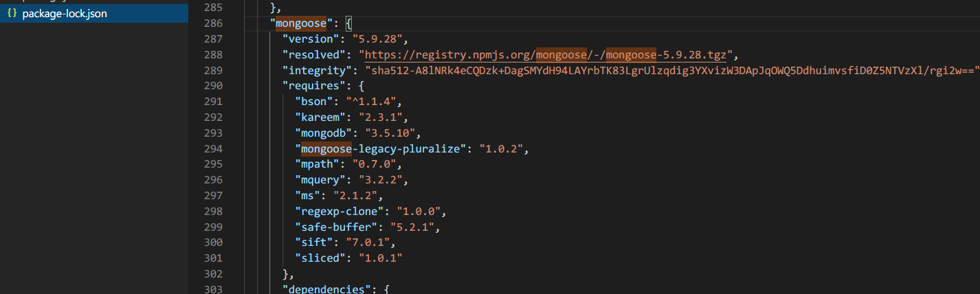The height and width of the screenshot is (294, 980).
Task: Click the sha512 integrity hash string
Action: click(671, 70)
